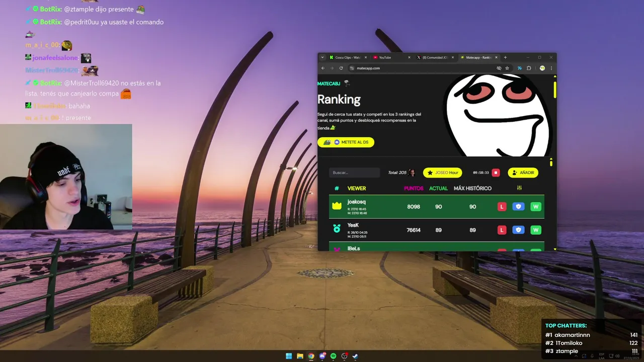
Task: Switch to the YouTube tab
Action: tap(391, 57)
